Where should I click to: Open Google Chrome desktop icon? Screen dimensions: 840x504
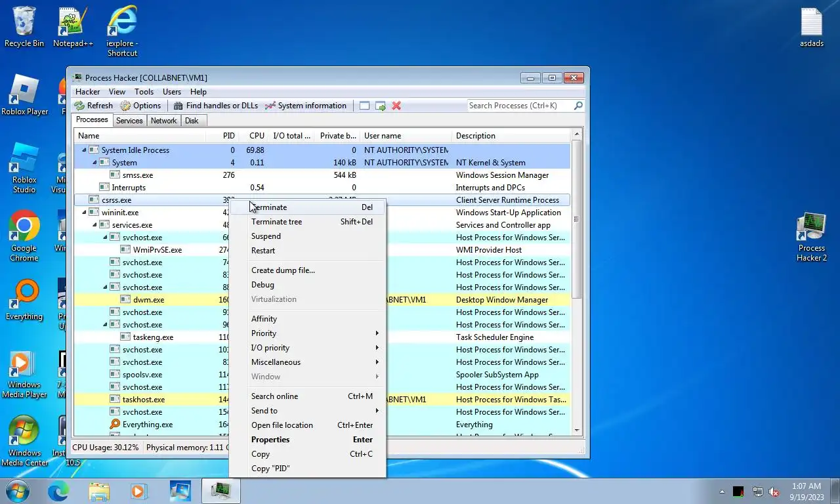point(24,236)
